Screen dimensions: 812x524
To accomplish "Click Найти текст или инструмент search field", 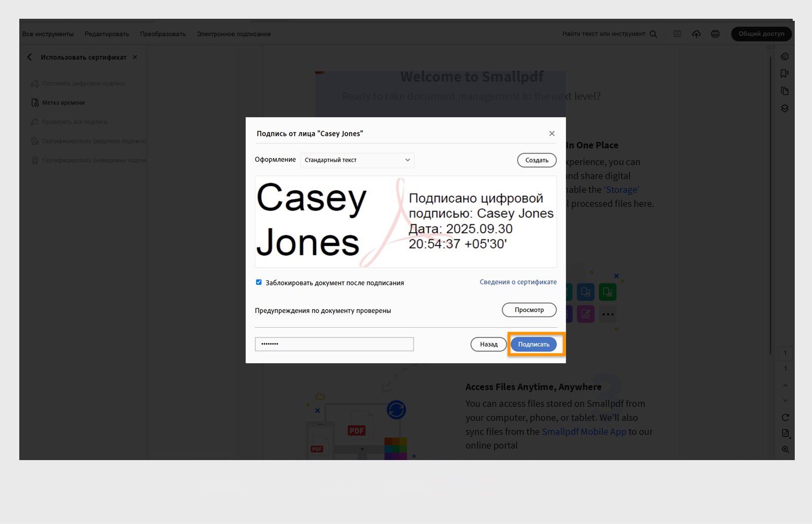I will (604, 34).
